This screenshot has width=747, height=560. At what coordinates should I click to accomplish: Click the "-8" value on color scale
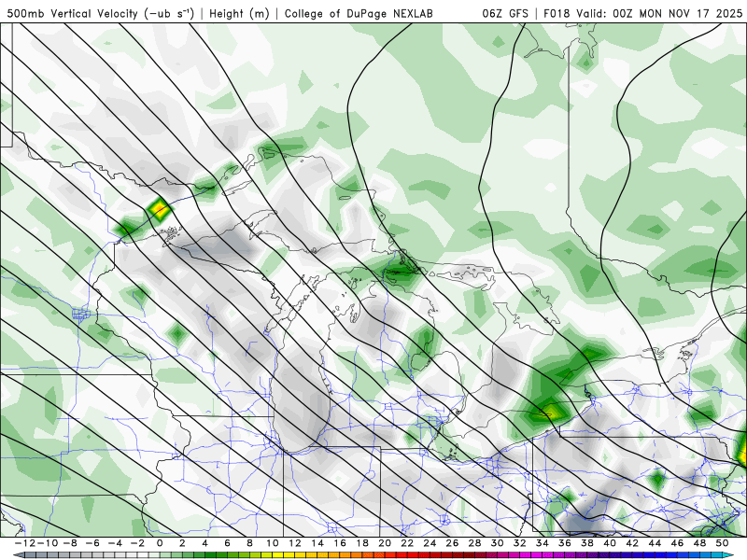click(x=70, y=543)
